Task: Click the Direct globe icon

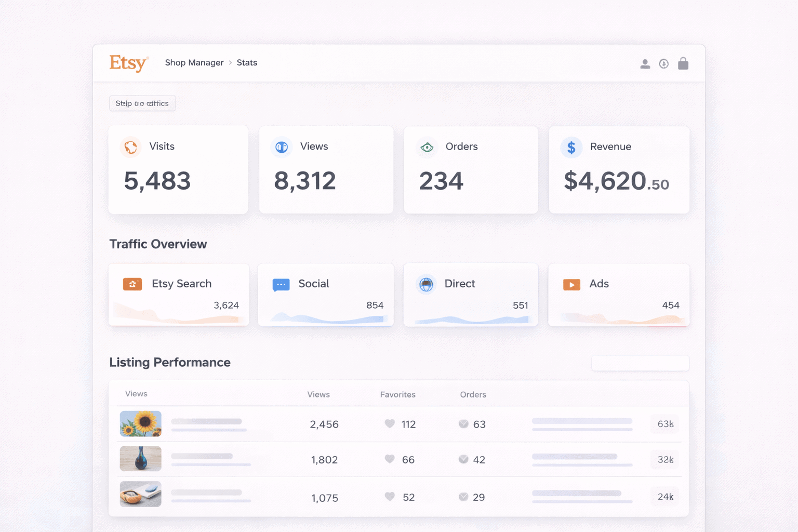Action: click(x=426, y=284)
